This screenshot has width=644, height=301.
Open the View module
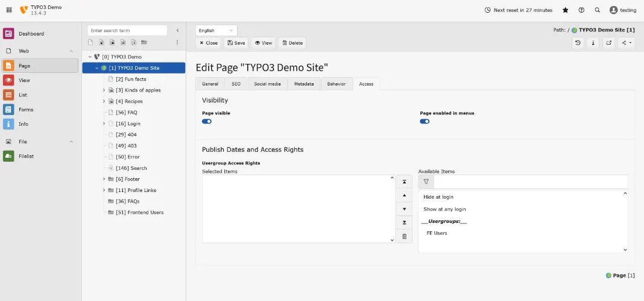pyautogui.click(x=40, y=81)
